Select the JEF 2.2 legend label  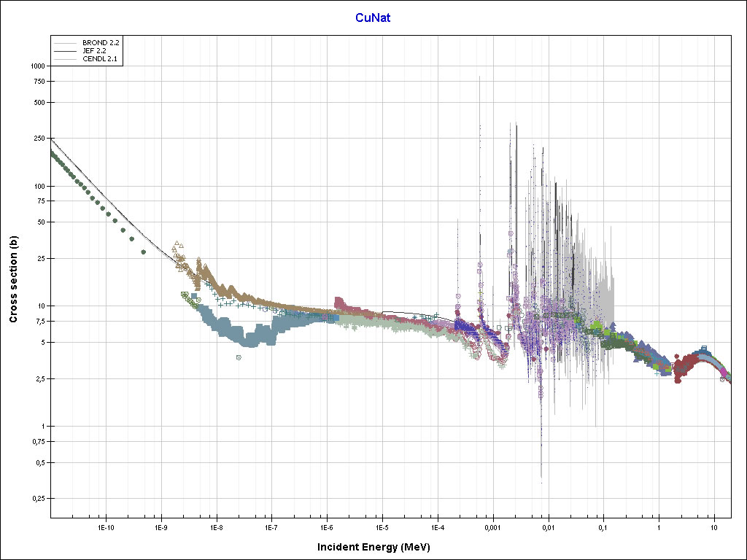click(x=95, y=51)
